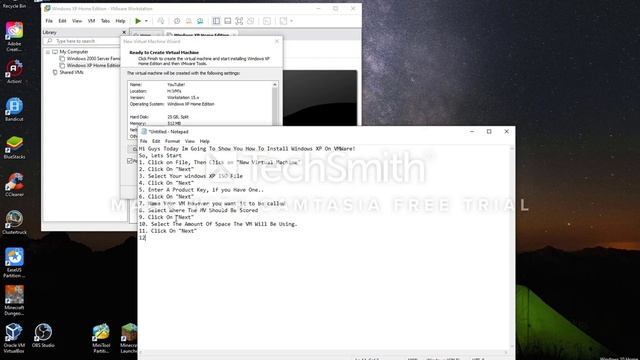Viewport: 640px width, 360px height.
Task: Click the Unity mode toolbar icon
Action: (x=251, y=21)
